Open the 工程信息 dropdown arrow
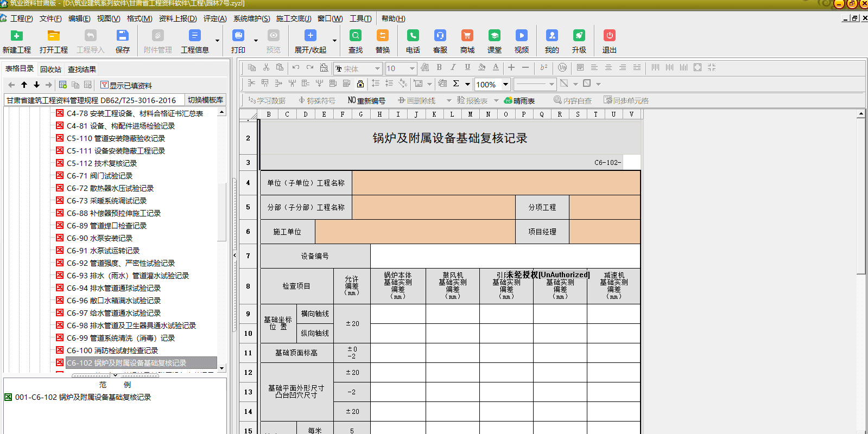Screen dimensions: 868x434 [217, 40]
